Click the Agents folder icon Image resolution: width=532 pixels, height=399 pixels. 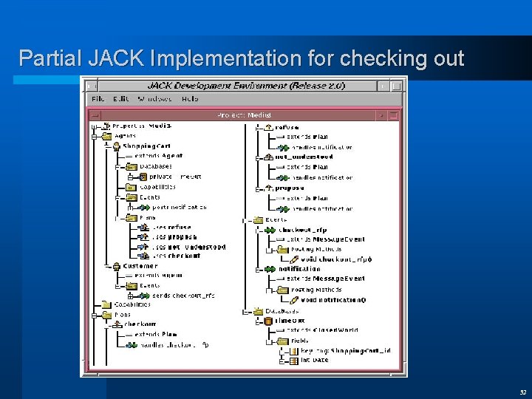click(x=107, y=137)
